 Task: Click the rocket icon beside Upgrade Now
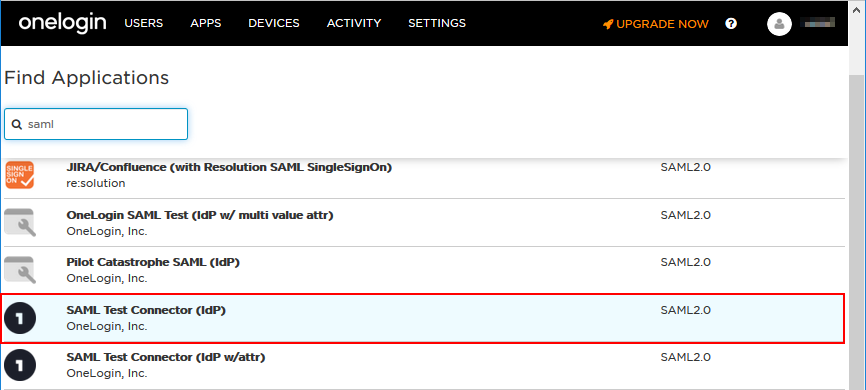pos(608,24)
